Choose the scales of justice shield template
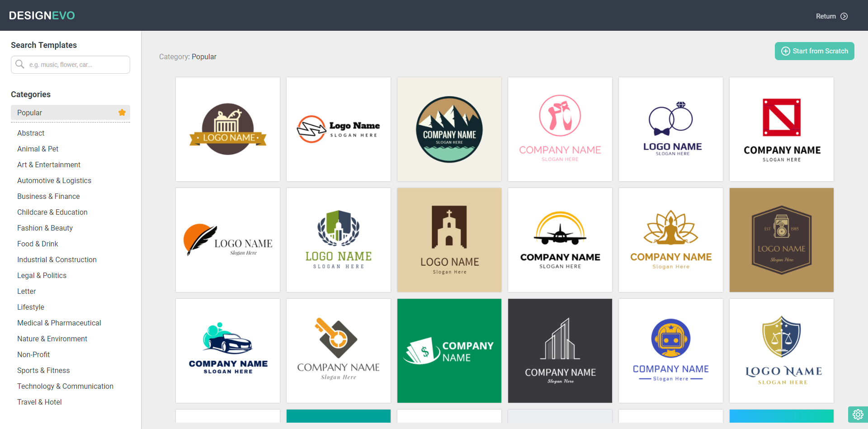This screenshot has width=868, height=429. coord(782,351)
